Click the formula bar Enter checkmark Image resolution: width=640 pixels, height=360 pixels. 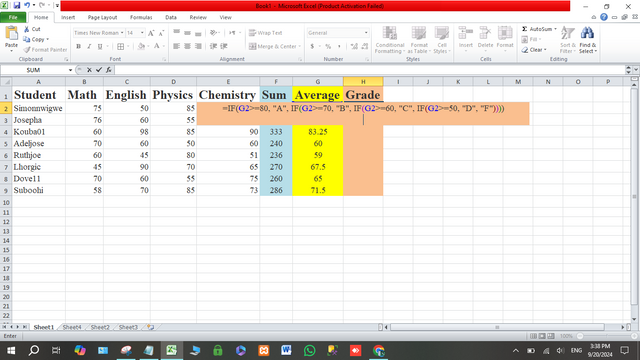click(x=99, y=70)
